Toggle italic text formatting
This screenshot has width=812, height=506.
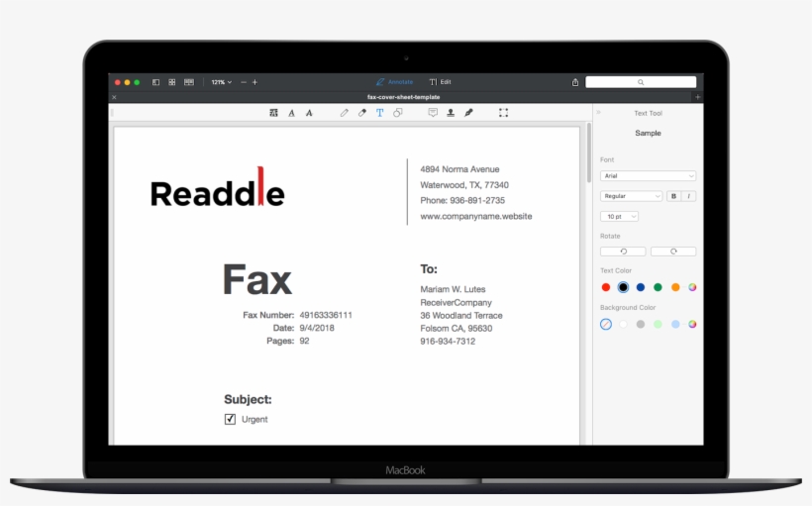689,196
